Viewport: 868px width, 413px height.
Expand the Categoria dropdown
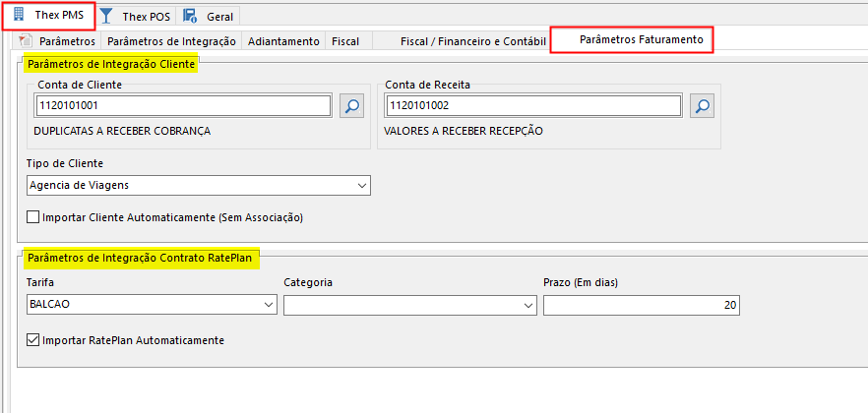pyautogui.click(x=527, y=306)
